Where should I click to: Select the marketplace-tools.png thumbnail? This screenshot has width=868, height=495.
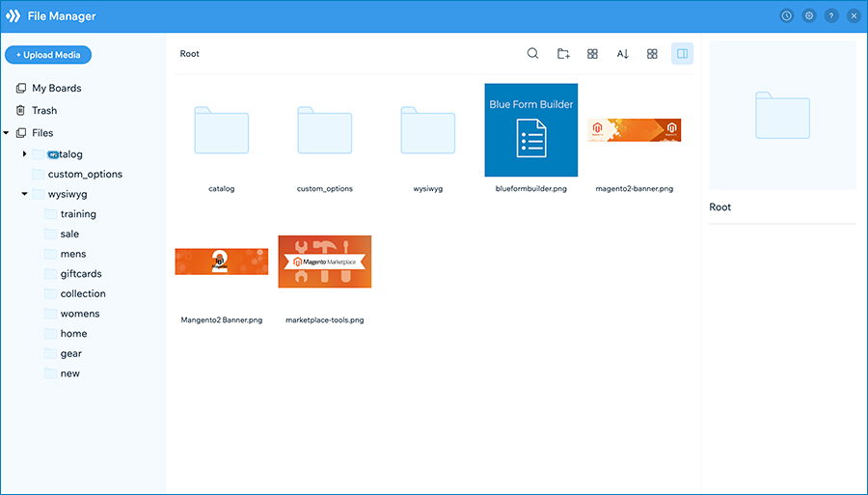[x=324, y=261]
